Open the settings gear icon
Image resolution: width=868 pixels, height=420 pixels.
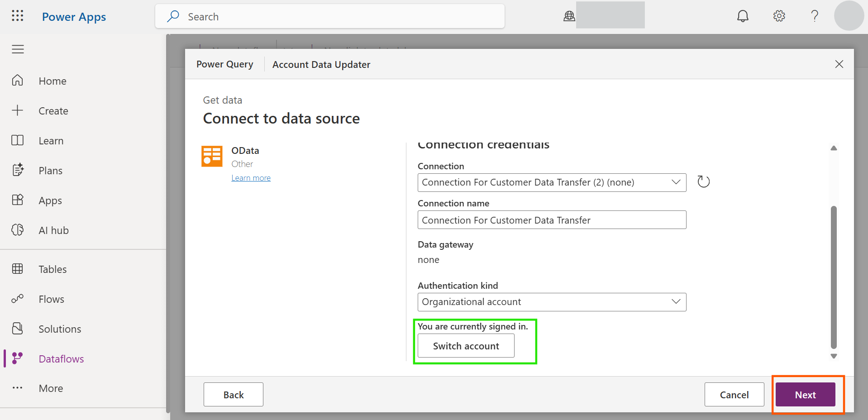pyautogui.click(x=779, y=16)
